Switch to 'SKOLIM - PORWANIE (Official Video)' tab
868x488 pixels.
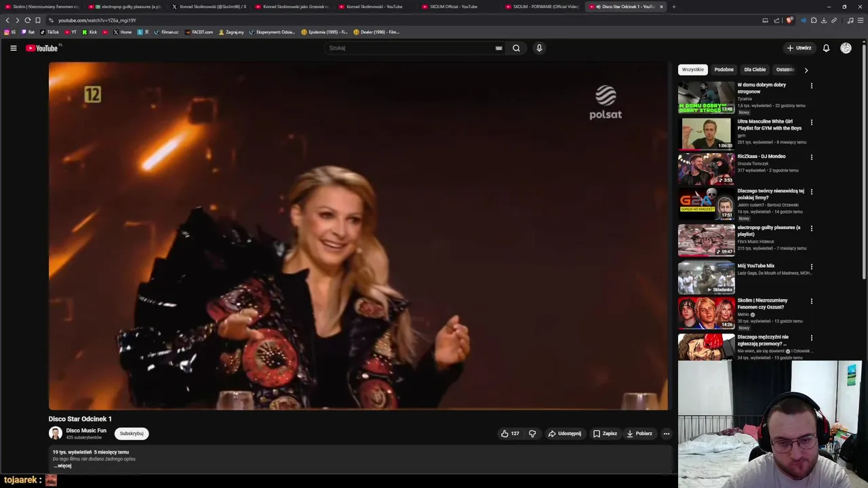[542, 7]
